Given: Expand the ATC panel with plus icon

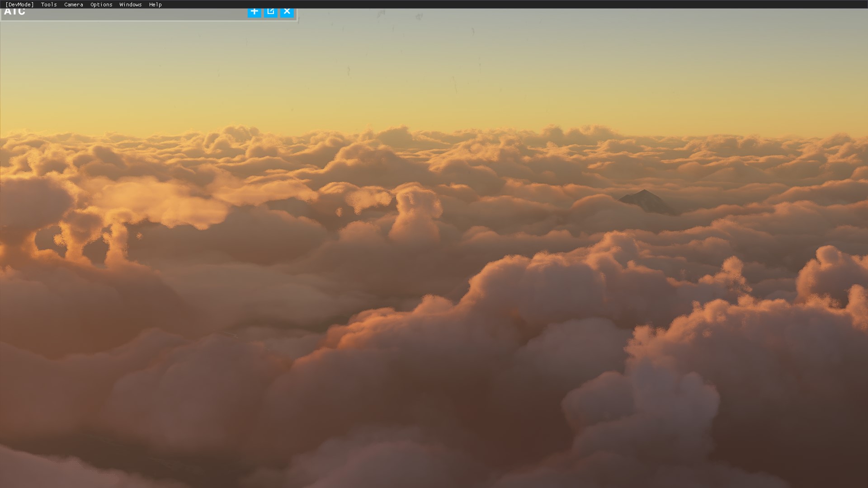Looking at the screenshot, I should pyautogui.click(x=254, y=12).
